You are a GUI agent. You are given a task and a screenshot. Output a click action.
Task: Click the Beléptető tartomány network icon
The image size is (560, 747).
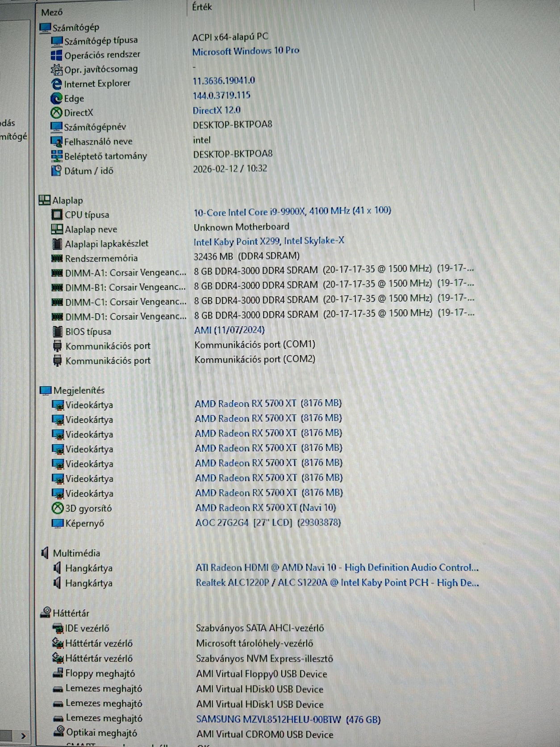57,156
